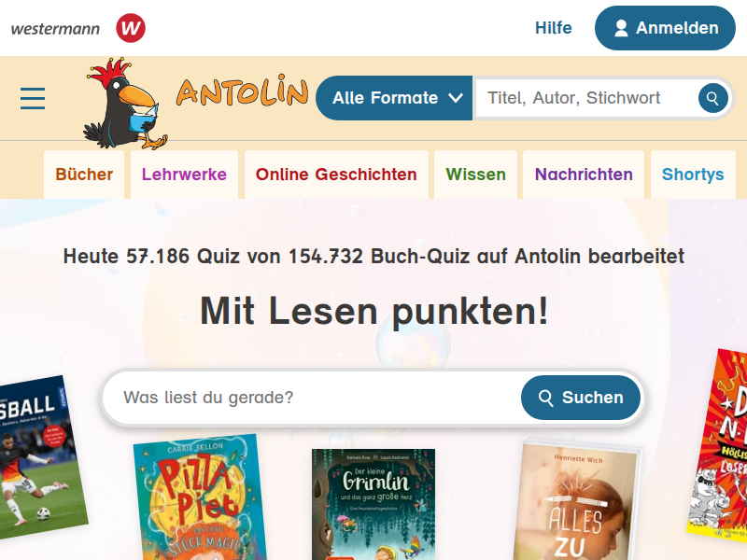
Task: Switch to the Lehrwerke tab
Action: coord(184,175)
